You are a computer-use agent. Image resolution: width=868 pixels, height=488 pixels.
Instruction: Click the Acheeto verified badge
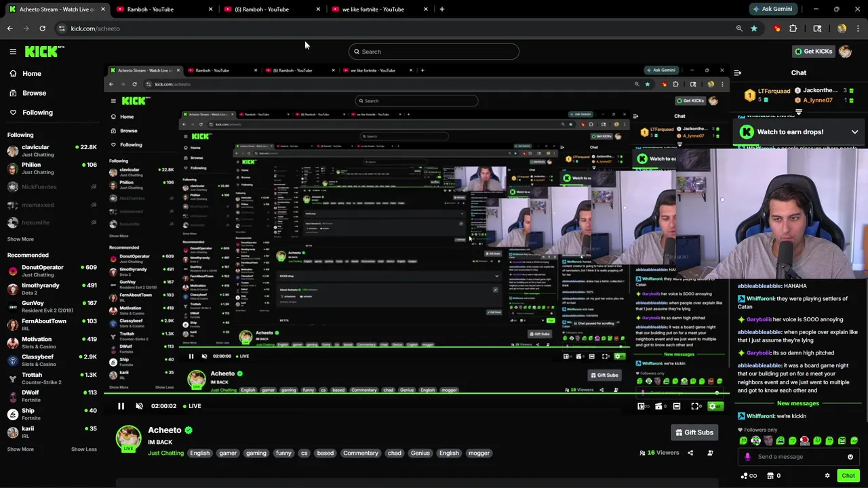(189, 430)
